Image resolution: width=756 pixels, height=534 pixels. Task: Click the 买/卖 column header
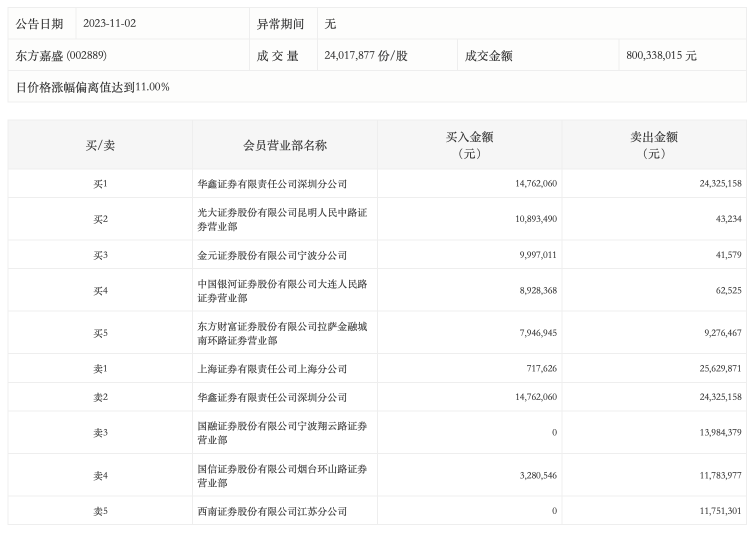tap(100, 145)
